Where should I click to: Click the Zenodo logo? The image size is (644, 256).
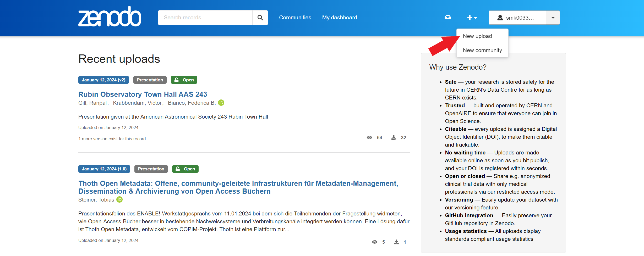[x=110, y=16]
